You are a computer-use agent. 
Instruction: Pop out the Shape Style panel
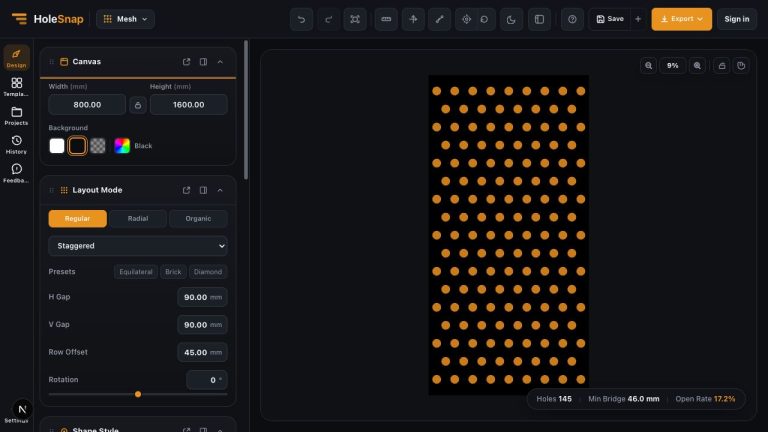coord(186,430)
